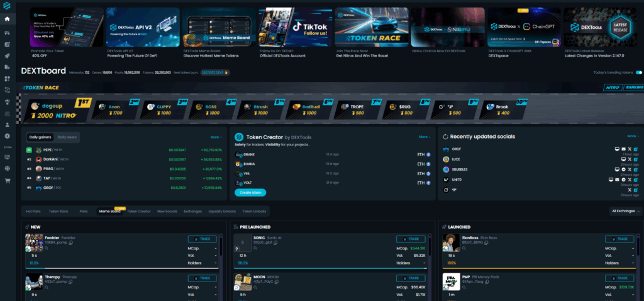644x301 pixels.
Task: Click SONIC 98.3% progress bar
Action: [330, 268]
